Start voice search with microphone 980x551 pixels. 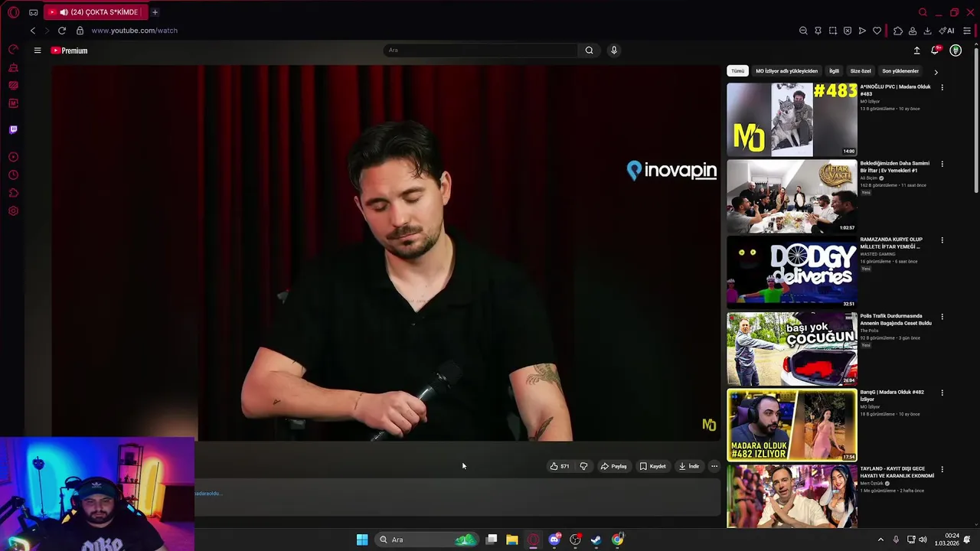tap(613, 51)
